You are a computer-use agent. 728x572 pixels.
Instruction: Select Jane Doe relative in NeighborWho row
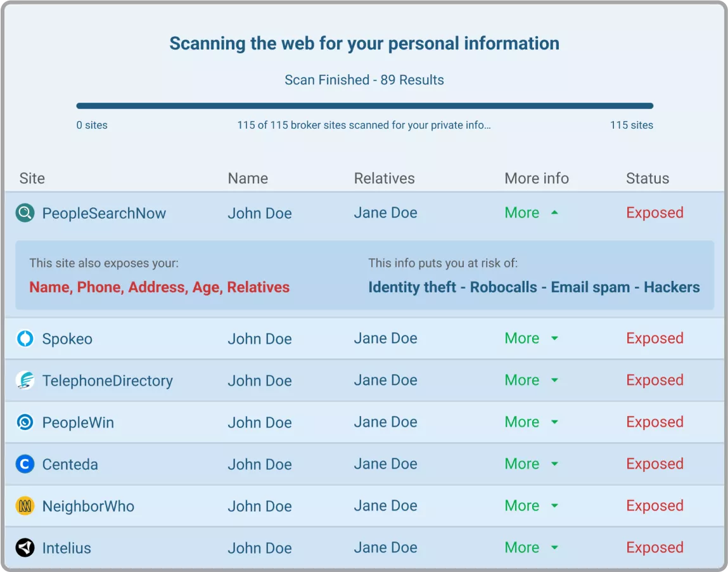[x=385, y=506]
